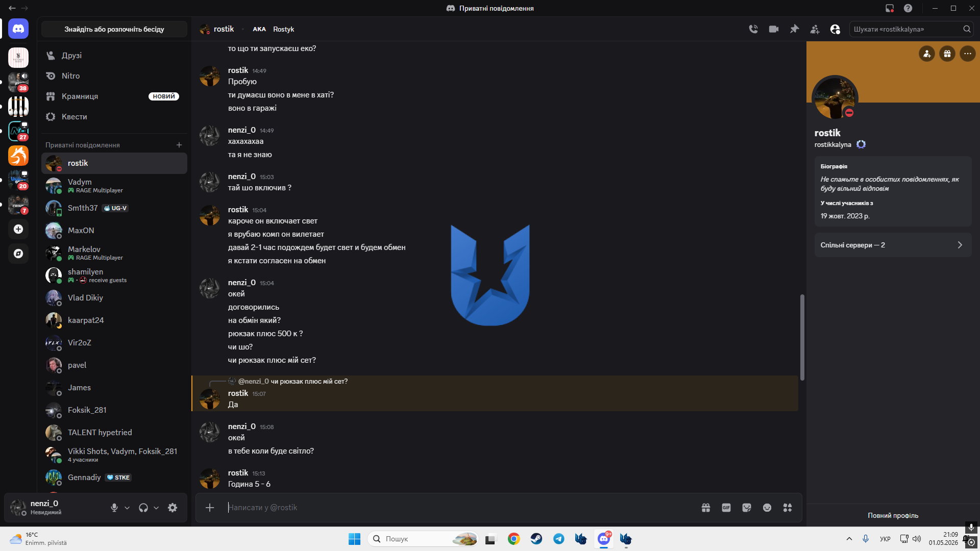Expand audio output options arrow
Image resolution: width=980 pixels, height=551 pixels.
tap(156, 508)
